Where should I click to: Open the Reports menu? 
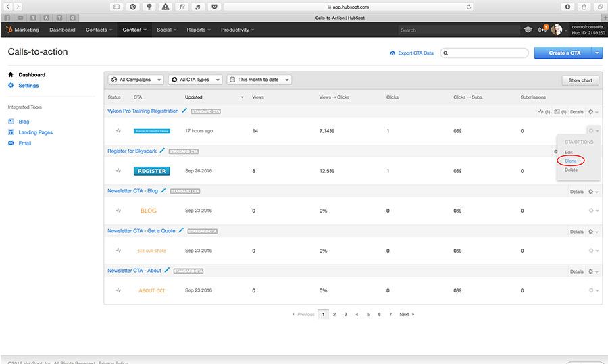pyautogui.click(x=199, y=30)
